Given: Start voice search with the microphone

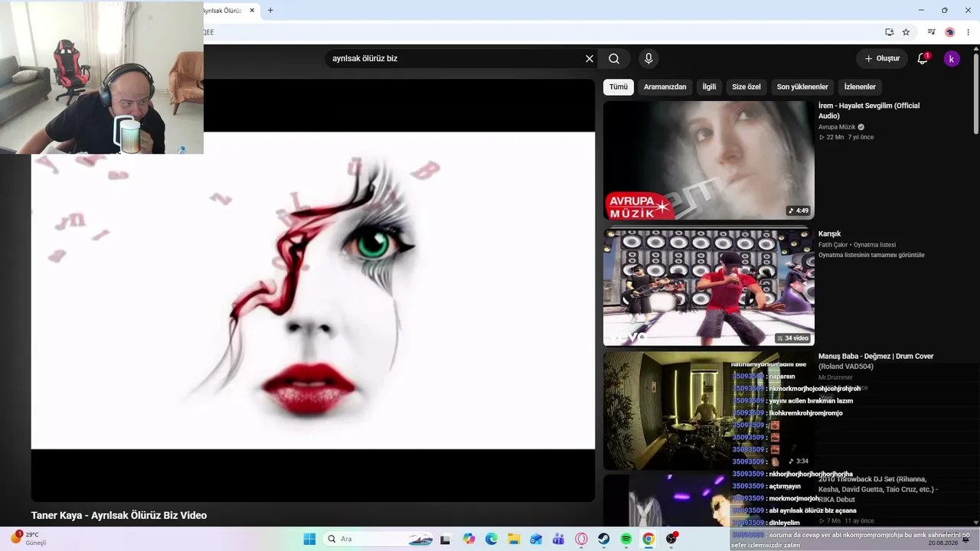Looking at the screenshot, I should pos(648,59).
